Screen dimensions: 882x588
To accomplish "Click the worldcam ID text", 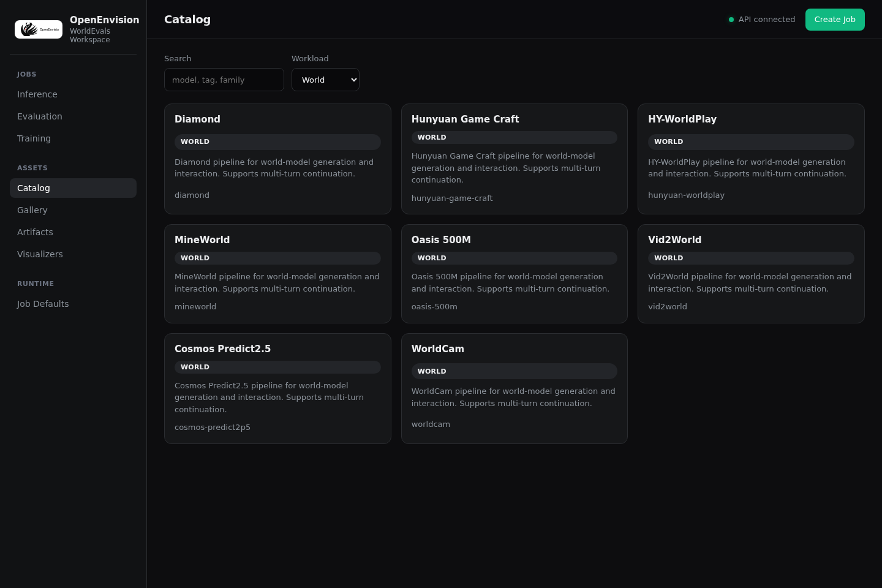I will pyautogui.click(x=431, y=424).
